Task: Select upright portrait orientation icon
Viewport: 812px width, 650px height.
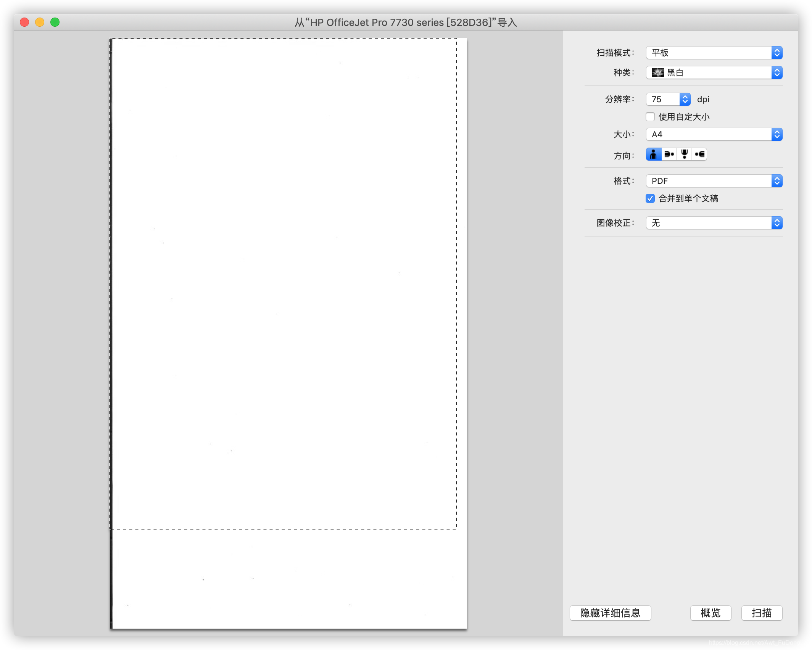Action: 653,154
